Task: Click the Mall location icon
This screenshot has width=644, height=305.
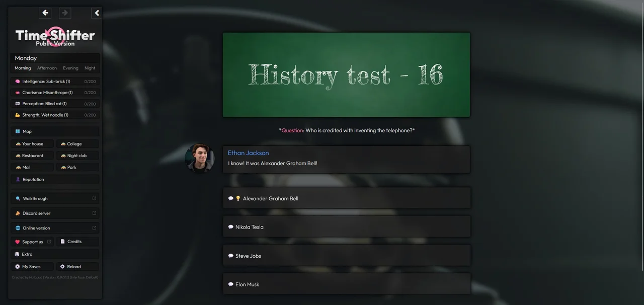Action: 18,167
